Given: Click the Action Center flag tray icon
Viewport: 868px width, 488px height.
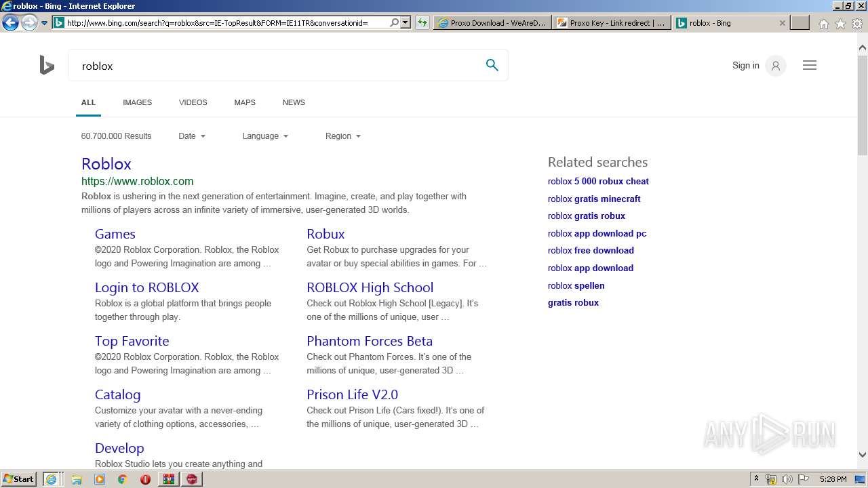Looking at the screenshot, I should tap(803, 479).
